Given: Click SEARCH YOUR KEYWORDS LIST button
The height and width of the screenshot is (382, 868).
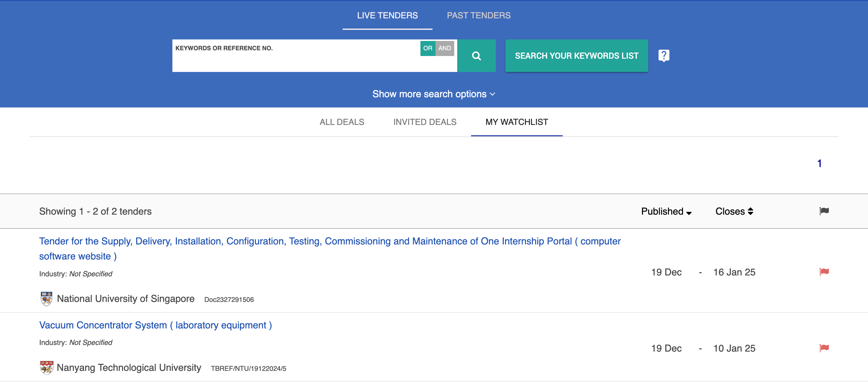Looking at the screenshot, I should tap(576, 55).
